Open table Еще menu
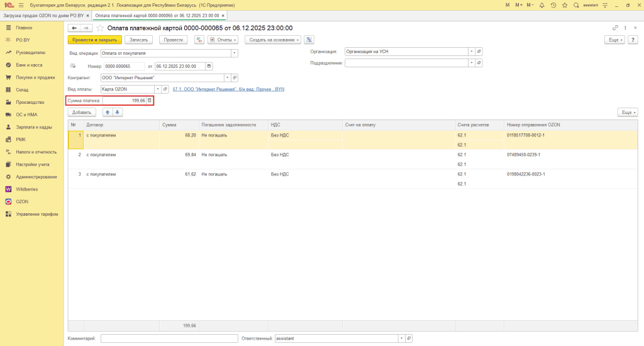Image resolution: width=644 pixels, height=346 pixels. pyautogui.click(x=628, y=112)
